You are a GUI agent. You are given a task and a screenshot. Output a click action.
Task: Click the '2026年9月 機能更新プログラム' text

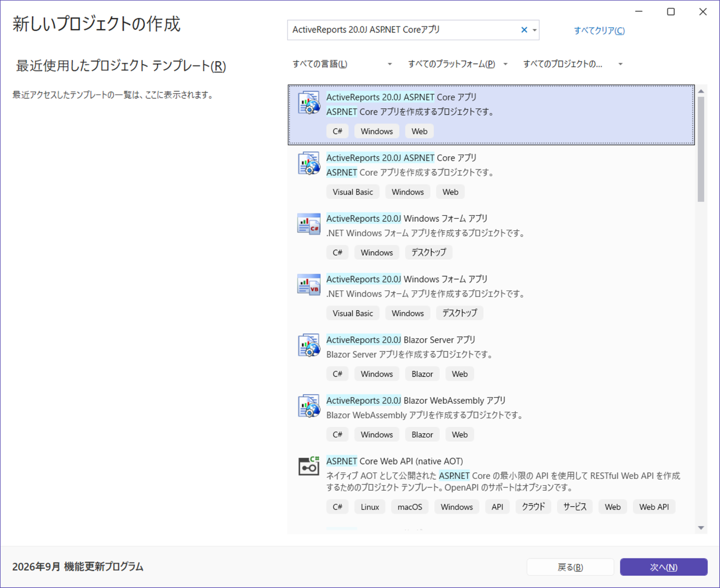pos(78,567)
